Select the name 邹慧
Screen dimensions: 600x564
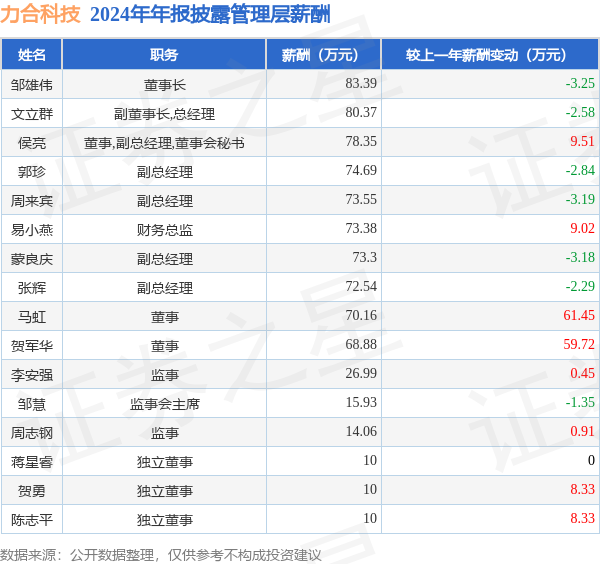[x=32, y=404]
